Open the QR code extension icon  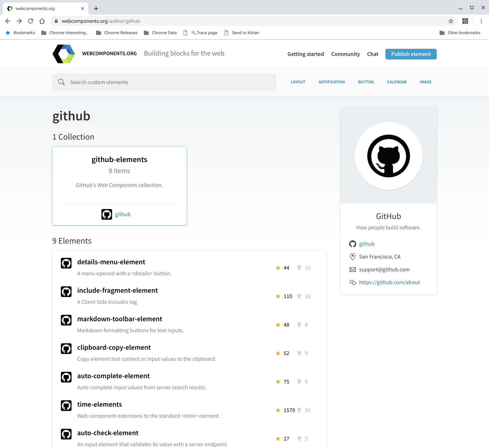coord(465,21)
